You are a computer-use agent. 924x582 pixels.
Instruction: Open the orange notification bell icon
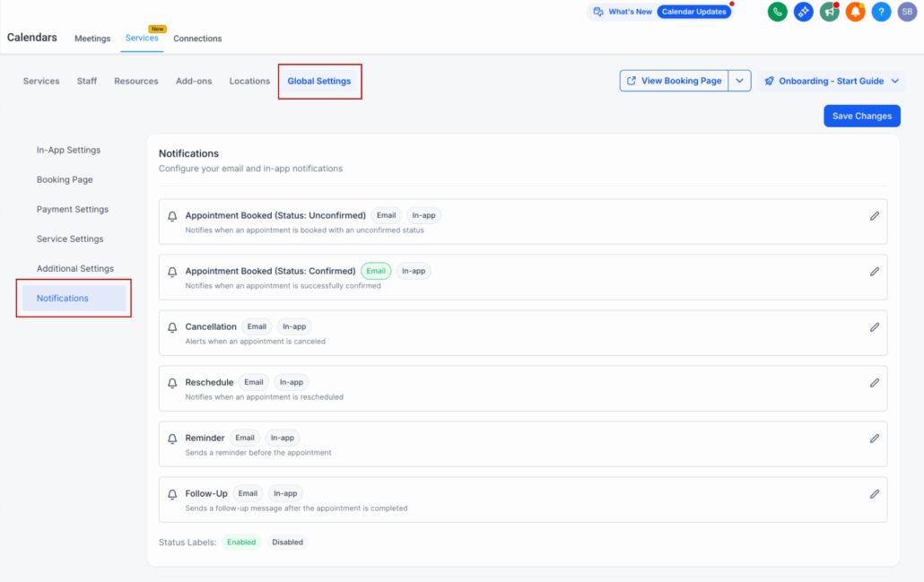point(855,12)
